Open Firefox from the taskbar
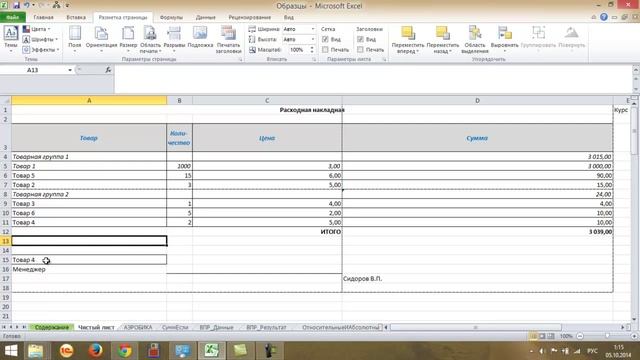 tap(96, 351)
